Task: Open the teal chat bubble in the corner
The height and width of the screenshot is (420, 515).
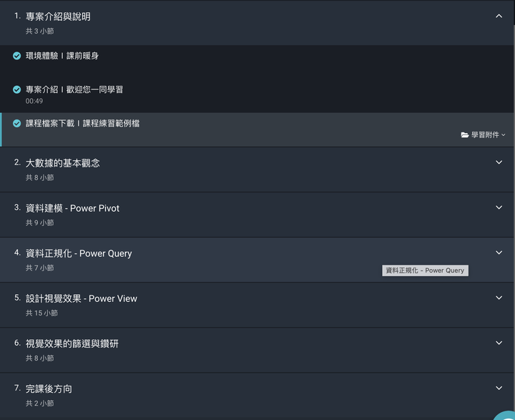Action: click(x=506, y=415)
